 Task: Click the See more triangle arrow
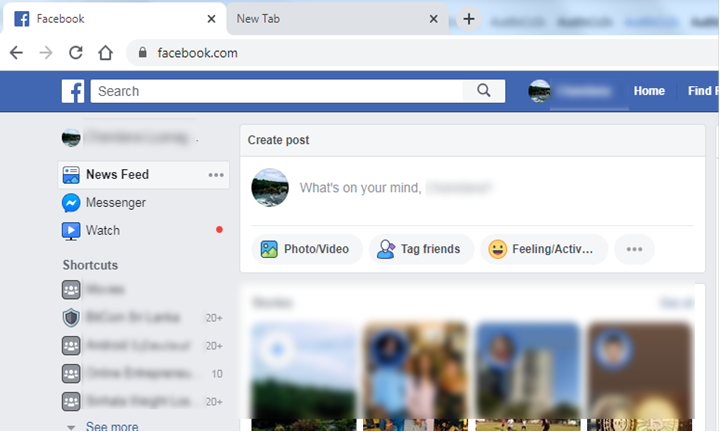71,427
